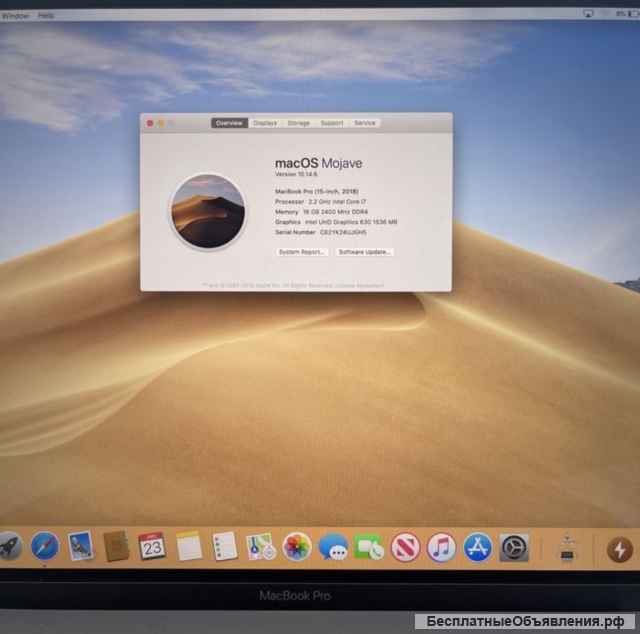Open the News app in Dock
640x634 pixels.
pos(405,547)
